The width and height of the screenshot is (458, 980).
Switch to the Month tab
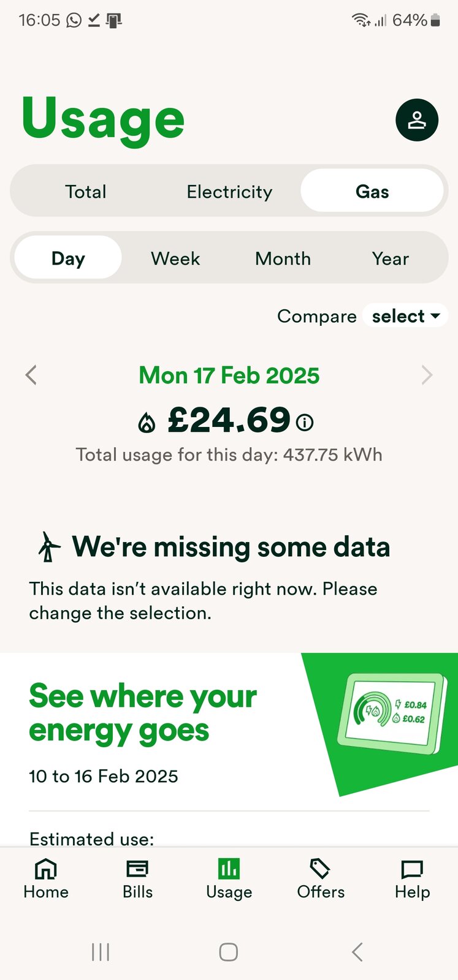(283, 258)
